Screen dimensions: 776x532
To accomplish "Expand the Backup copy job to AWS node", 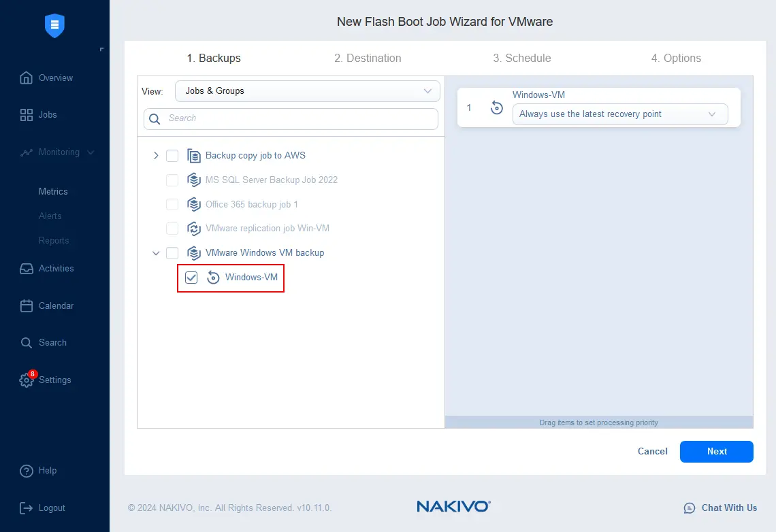I will click(156, 156).
